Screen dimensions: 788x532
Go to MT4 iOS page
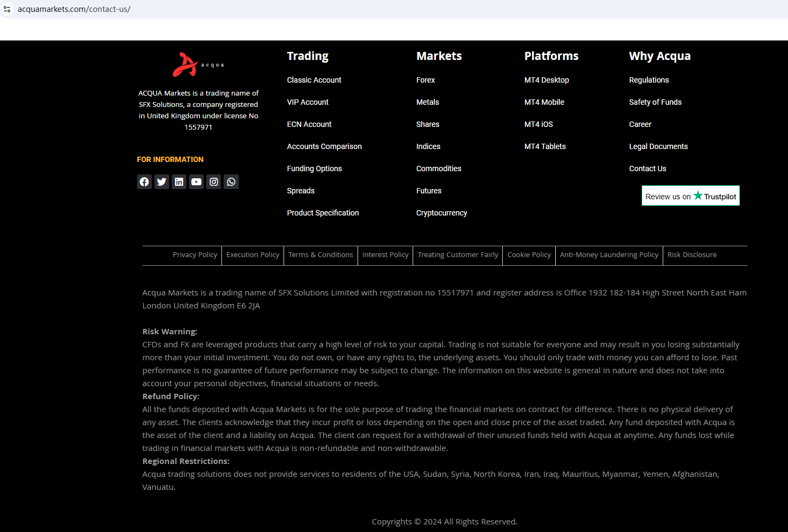tap(538, 124)
